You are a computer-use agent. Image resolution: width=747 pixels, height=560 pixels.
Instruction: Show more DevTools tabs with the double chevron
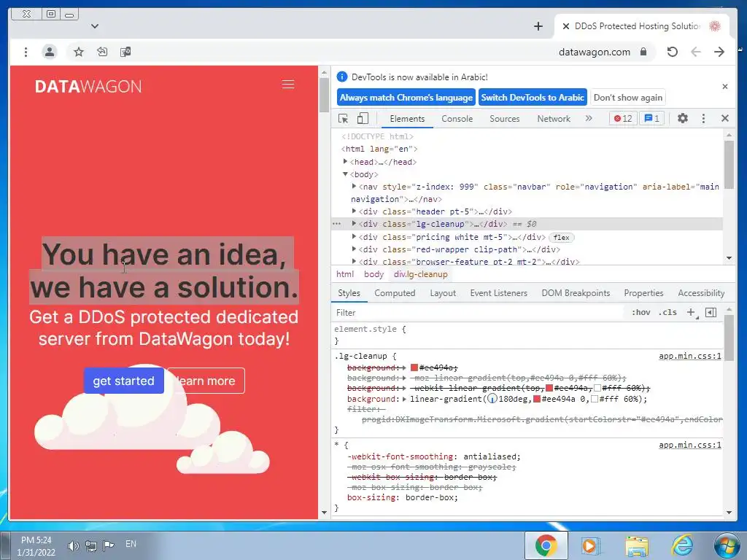click(589, 118)
